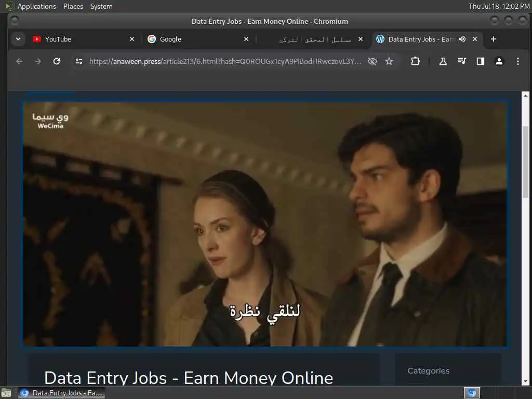This screenshot has height=399, width=532.
Task: Click the show desktop icon in bottom panel
Action: coord(6,393)
